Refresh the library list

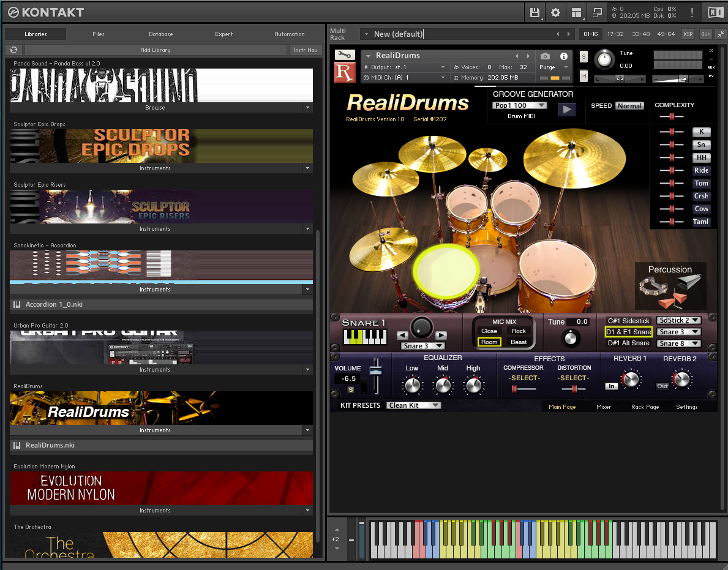coord(14,50)
